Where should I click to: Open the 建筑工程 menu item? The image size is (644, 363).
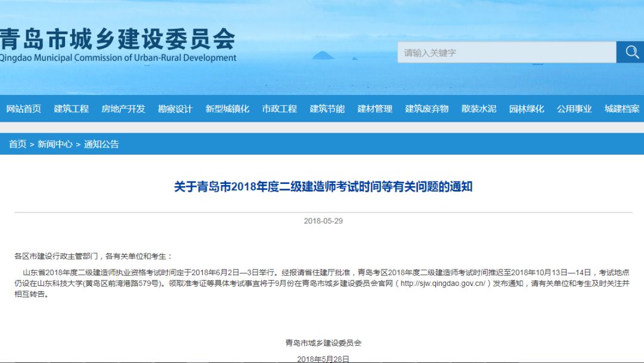click(71, 109)
